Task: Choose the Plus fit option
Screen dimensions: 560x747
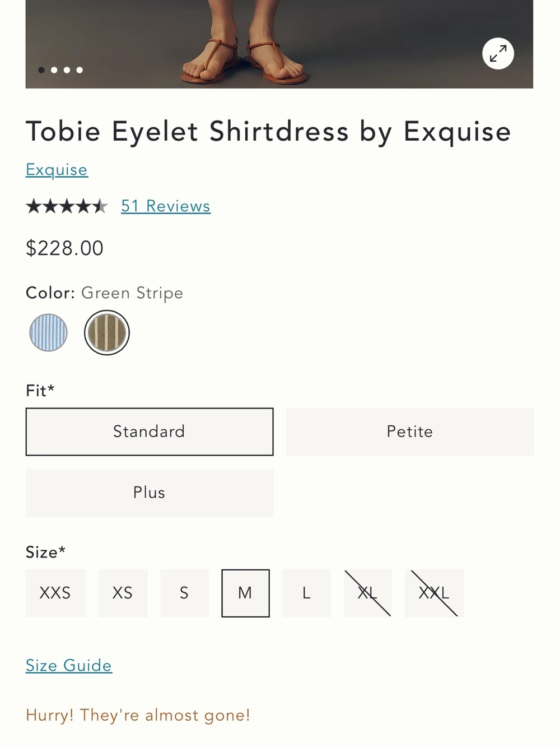Action: [x=150, y=493]
